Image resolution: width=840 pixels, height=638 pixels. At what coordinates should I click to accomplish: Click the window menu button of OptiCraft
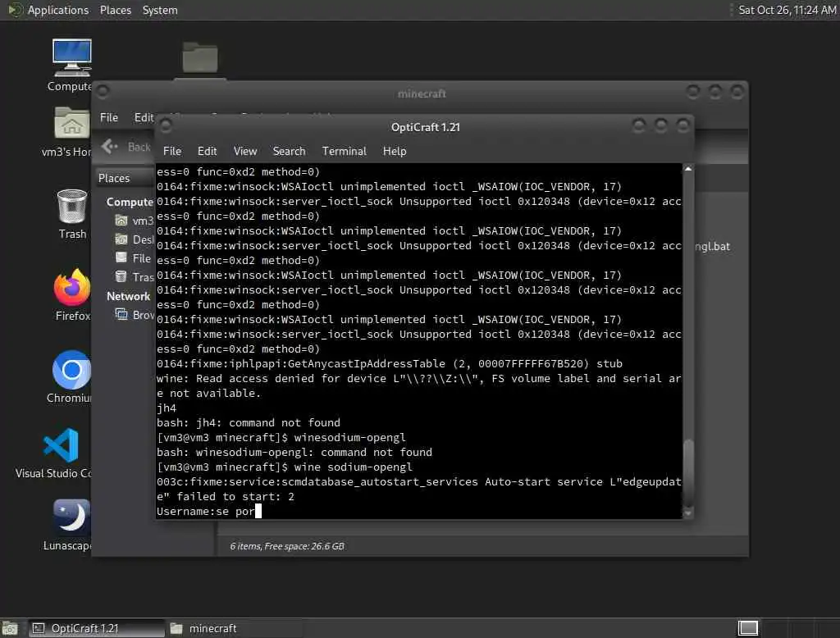click(166, 125)
